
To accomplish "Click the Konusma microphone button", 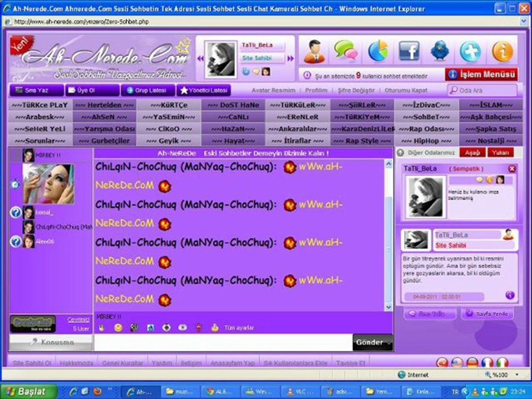I will [51, 342].
